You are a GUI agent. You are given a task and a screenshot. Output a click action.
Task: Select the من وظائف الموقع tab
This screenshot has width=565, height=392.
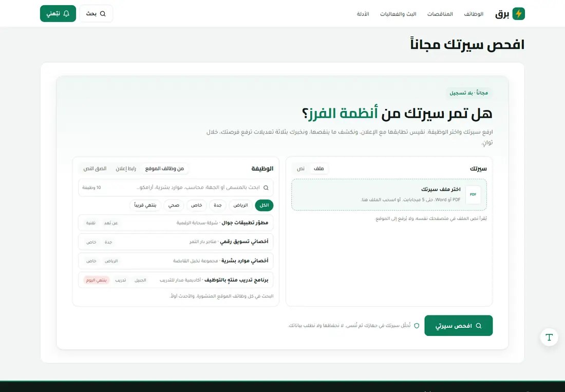click(164, 169)
